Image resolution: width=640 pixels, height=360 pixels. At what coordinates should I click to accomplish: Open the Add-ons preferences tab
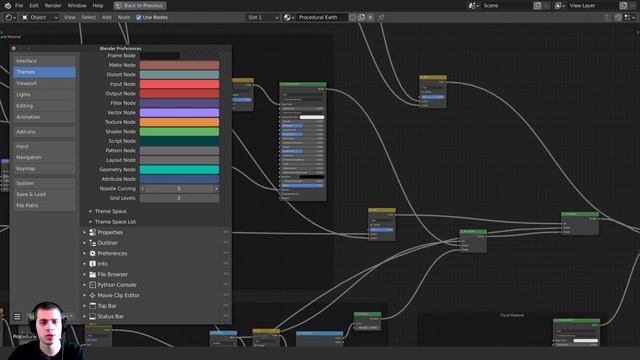44,132
